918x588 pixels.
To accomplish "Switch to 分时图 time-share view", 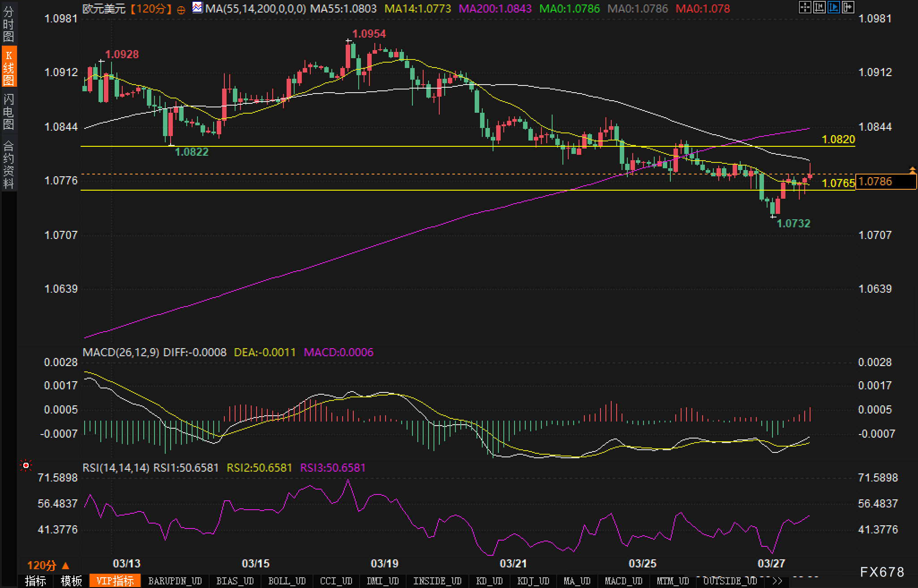I will [9, 24].
